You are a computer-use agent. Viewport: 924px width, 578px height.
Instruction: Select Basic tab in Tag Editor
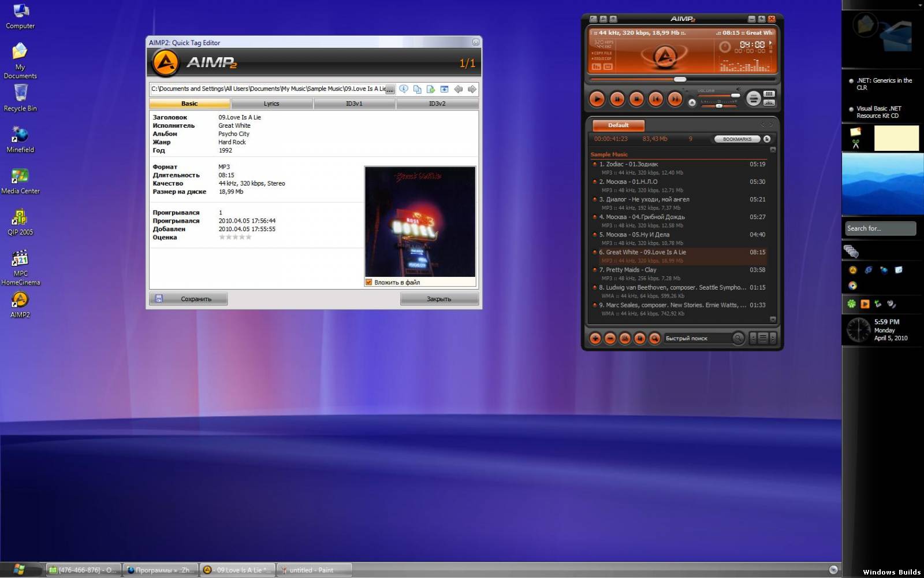point(189,104)
